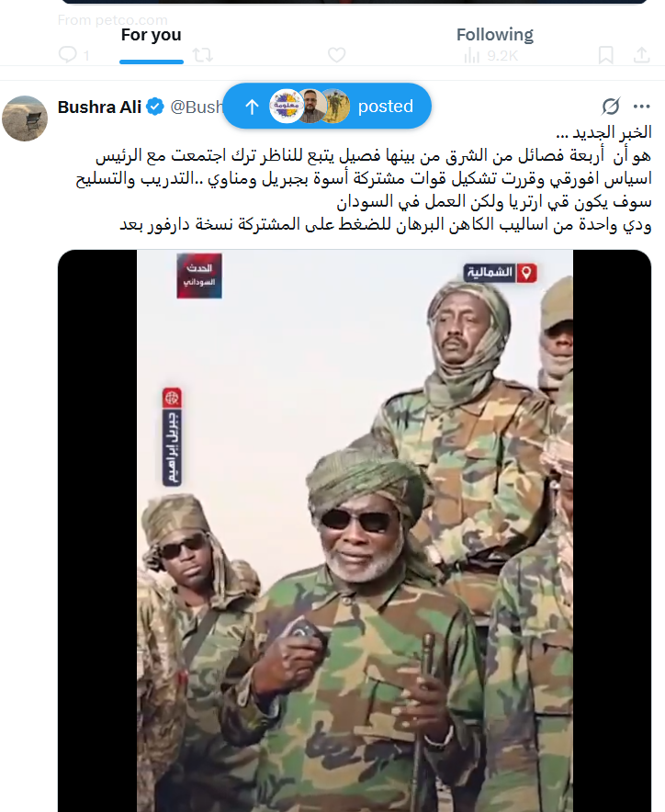The height and width of the screenshot is (812, 665).
Task: Open Bushra Ali display name link
Action: click(99, 107)
